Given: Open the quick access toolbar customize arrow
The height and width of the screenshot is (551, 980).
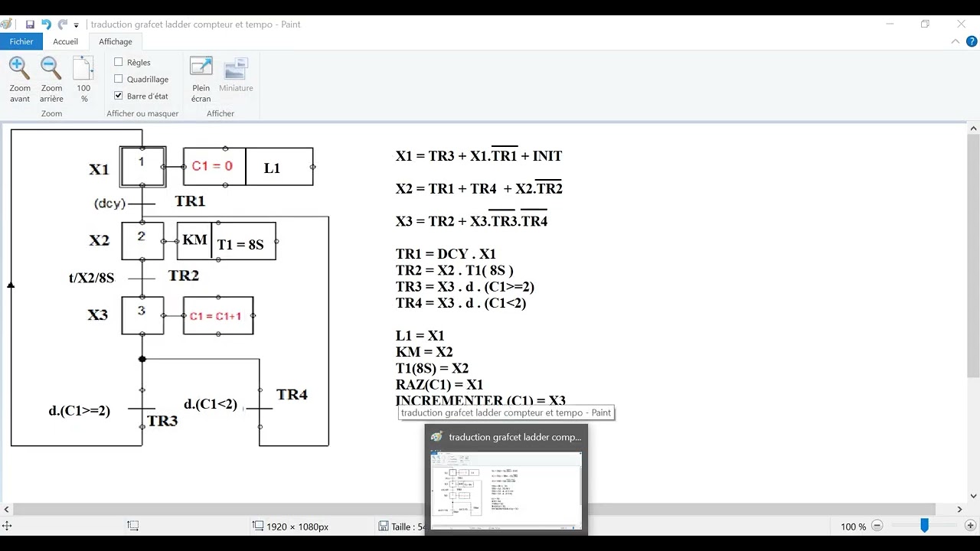Looking at the screenshot, I should [x=76, y=25].
